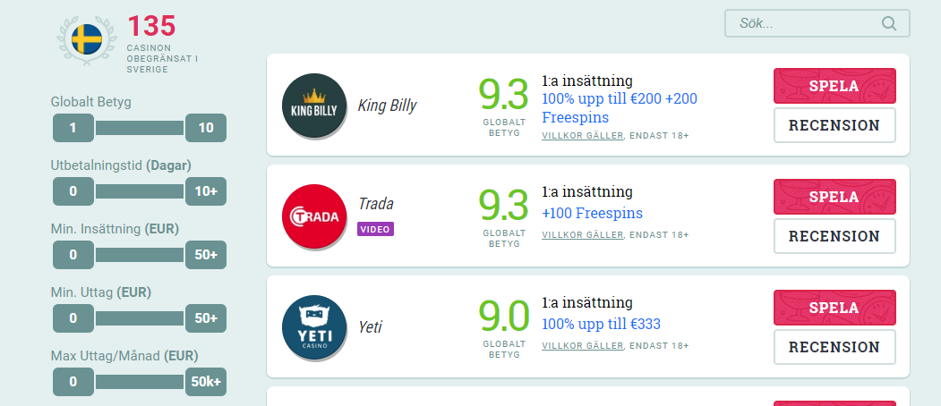Click the Swedish flag badge
Screen dimensions: 941x406
pos(87,40)
